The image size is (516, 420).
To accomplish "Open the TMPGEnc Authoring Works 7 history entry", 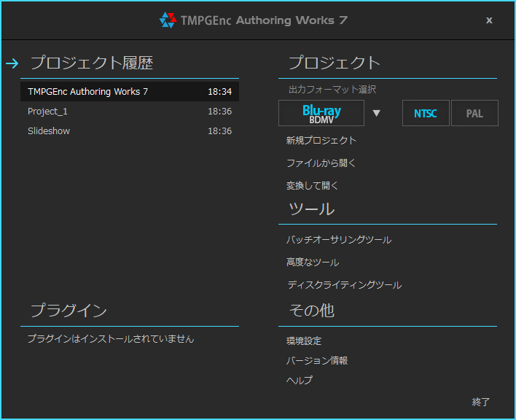I will tap(130, 91).
